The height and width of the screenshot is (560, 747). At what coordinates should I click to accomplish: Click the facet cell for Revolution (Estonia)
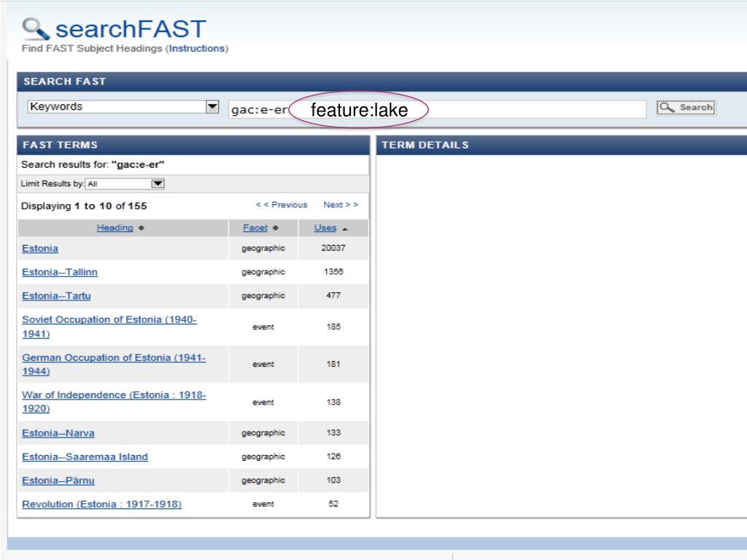point(263,504)
